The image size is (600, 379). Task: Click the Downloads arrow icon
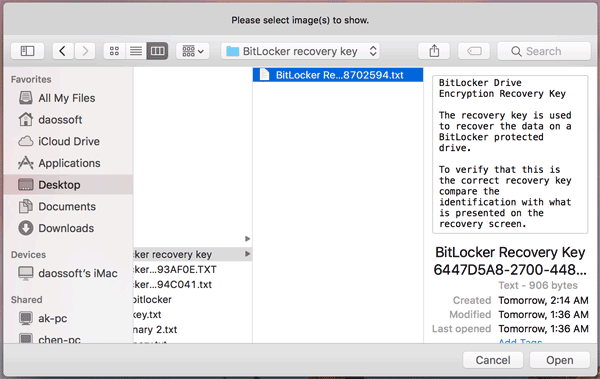(26, 228)
